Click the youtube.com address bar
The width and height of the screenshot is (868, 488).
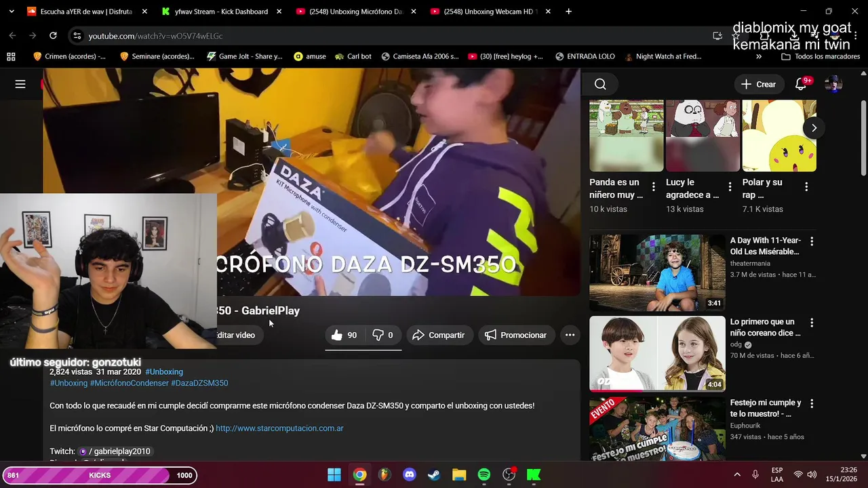coord(393,36)
